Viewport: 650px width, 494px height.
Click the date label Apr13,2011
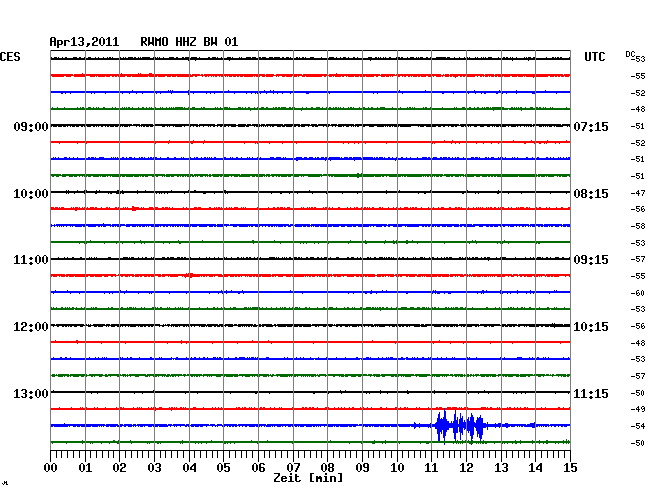[84, 42]
